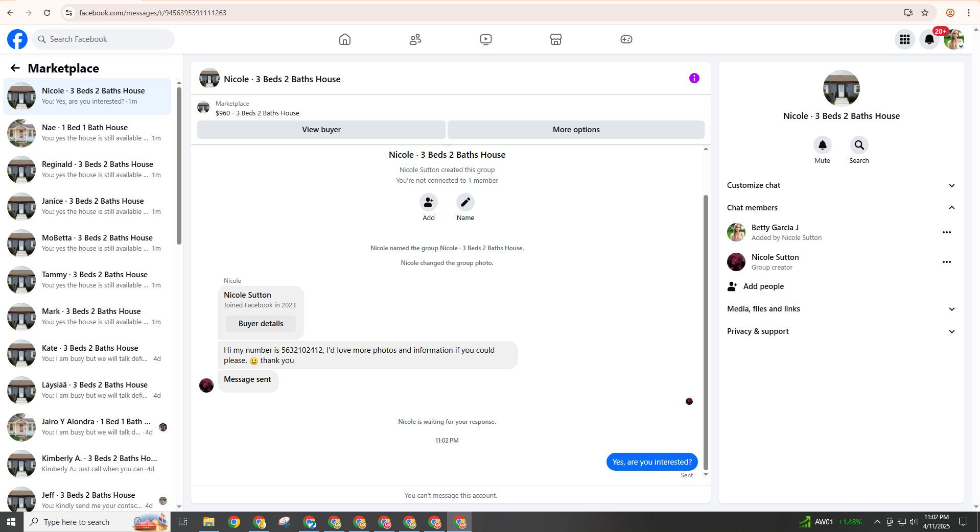The width and height of the screenshot is (980, 532).
Task: Open the Chrome three-dot menu
Action: [x=969, y=13]
